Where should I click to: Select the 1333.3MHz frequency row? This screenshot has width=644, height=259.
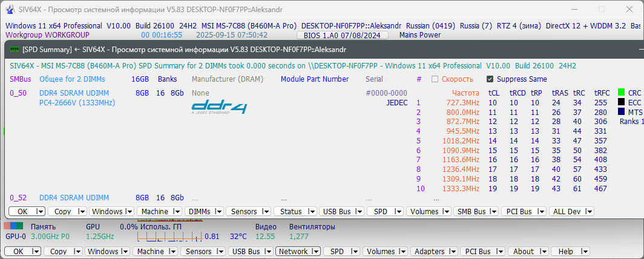click(461, 189)
